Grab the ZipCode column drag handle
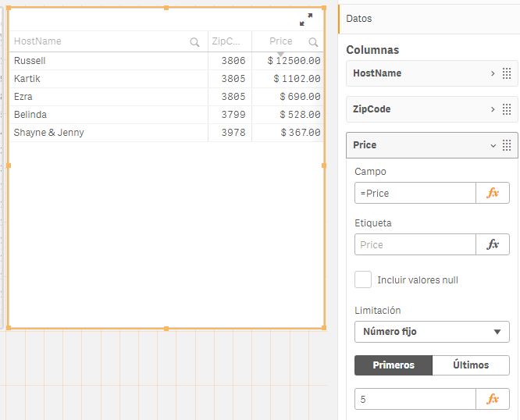This screenshot has width=520, height=420. click(507, 109)
